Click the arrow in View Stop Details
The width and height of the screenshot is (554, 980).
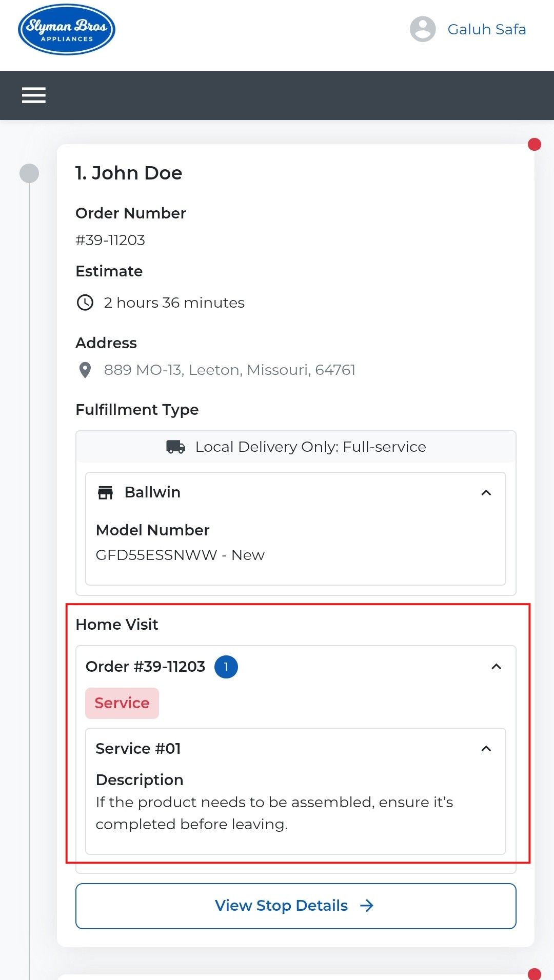pos(367,906)
